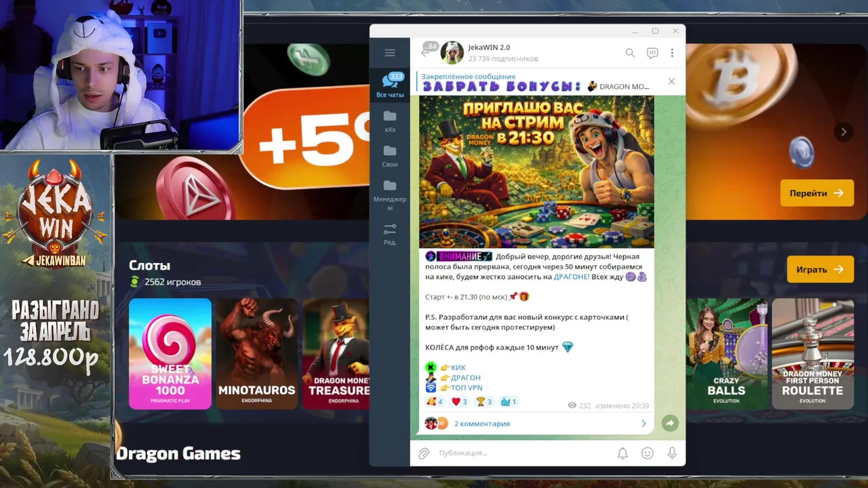The height and width of the screenshot is (488, 868).
Task: Click the Перейти button on the banner
Action: click(816, 193)
